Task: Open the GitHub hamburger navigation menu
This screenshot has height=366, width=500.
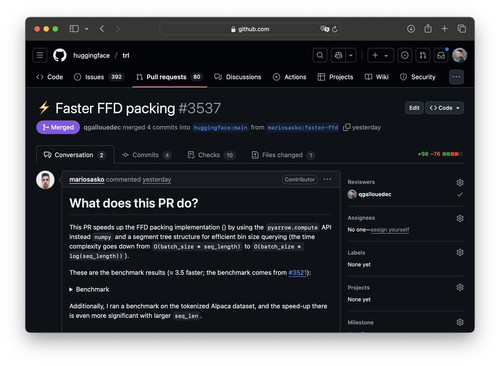Action: click(x=40, y=55)
